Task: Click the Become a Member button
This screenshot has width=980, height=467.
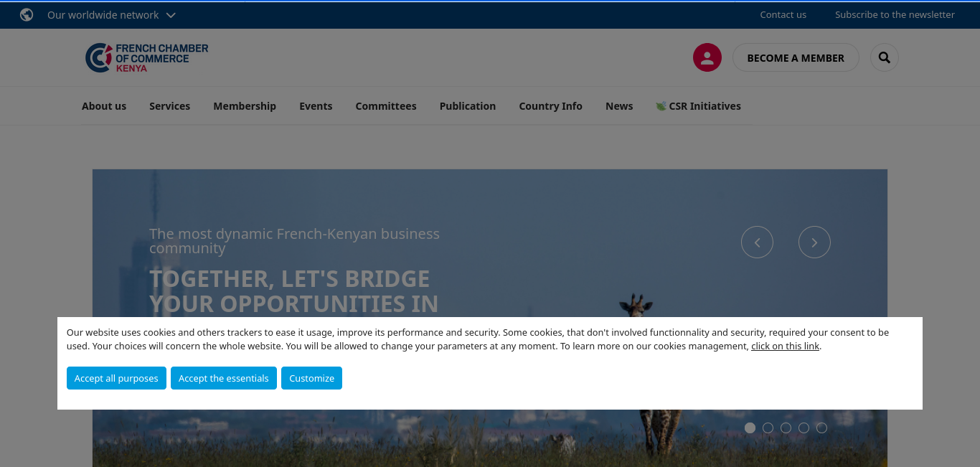Action: tap(796, 57)
